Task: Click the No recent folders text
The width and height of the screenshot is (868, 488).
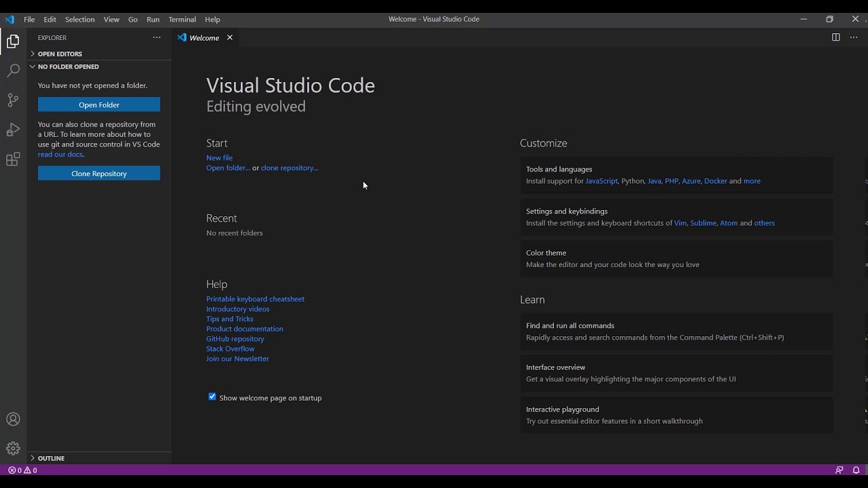Action: [x=234, y=233]
